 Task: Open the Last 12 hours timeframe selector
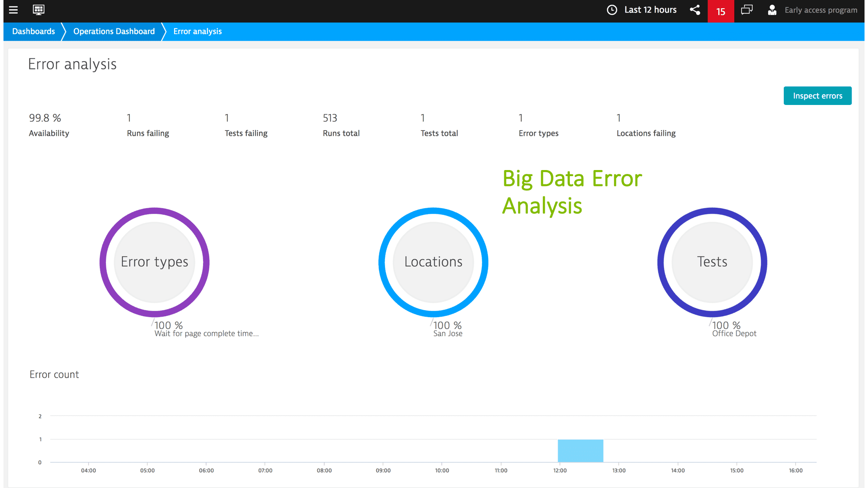(650, 10)
